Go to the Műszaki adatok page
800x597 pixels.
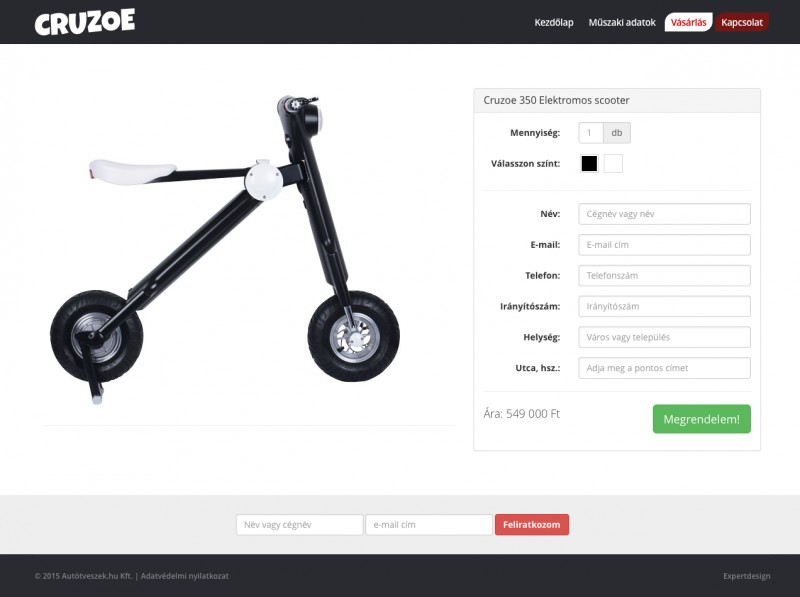(622, 22)
